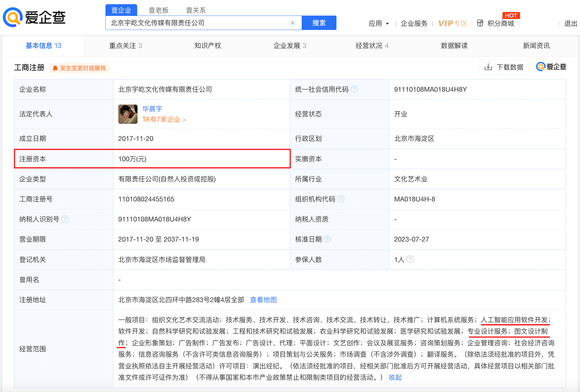This screenshot has width=580, height=392.
Task: Select the 查关系 search tab
Action: point(196,10)
